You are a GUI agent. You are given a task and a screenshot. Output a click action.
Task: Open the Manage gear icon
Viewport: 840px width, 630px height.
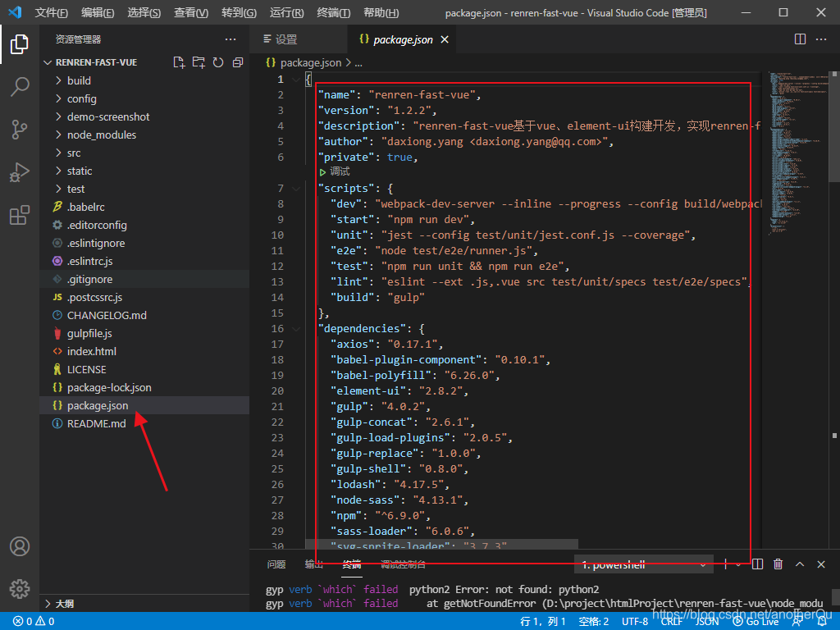pyautogui.click(x=20, y=589)
